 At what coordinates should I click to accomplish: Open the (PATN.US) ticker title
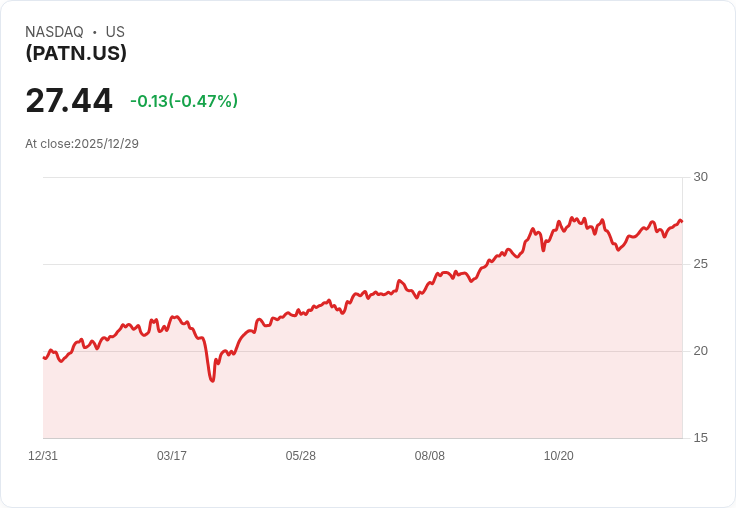pyautogui.click(x=76, y=53)
